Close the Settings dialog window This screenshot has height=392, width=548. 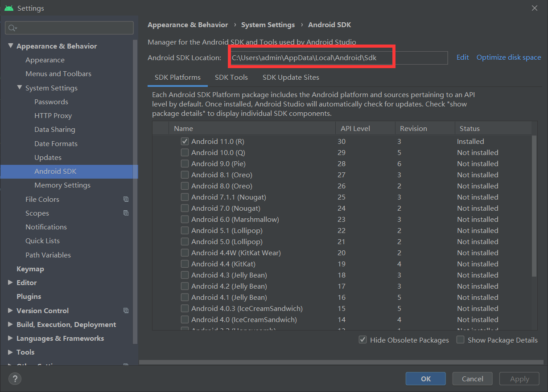click(535, 8)
